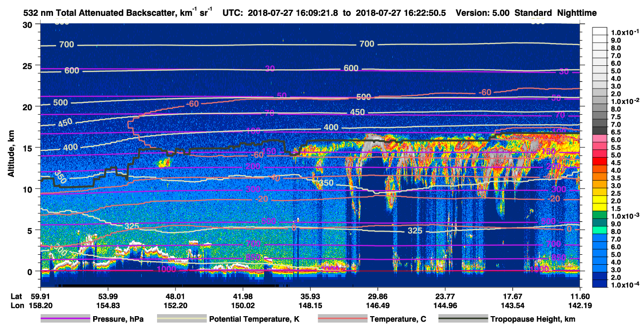Click the Lat row label
644x330 pixels.
17,296
